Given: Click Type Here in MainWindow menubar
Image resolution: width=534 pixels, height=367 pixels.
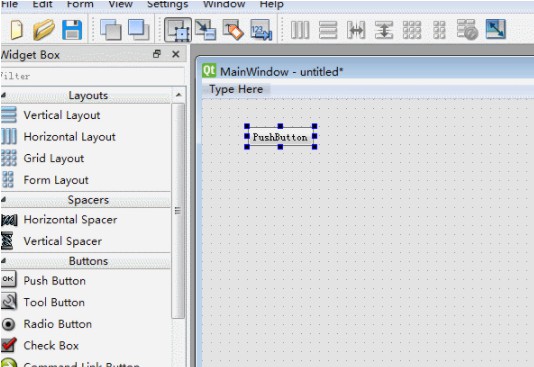Looking at the screenshot, I should 236,89.
